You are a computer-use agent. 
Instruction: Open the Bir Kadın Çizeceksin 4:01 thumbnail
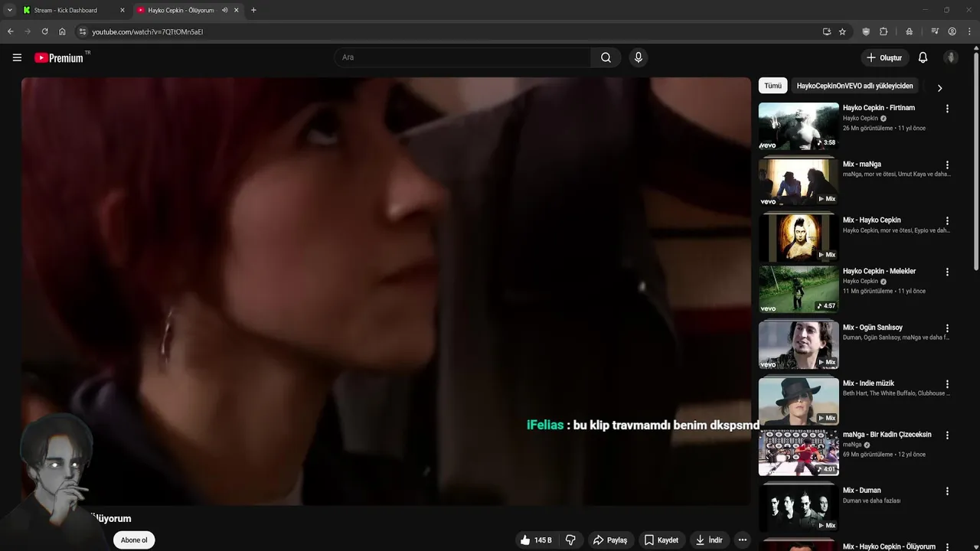click(799, 452)
